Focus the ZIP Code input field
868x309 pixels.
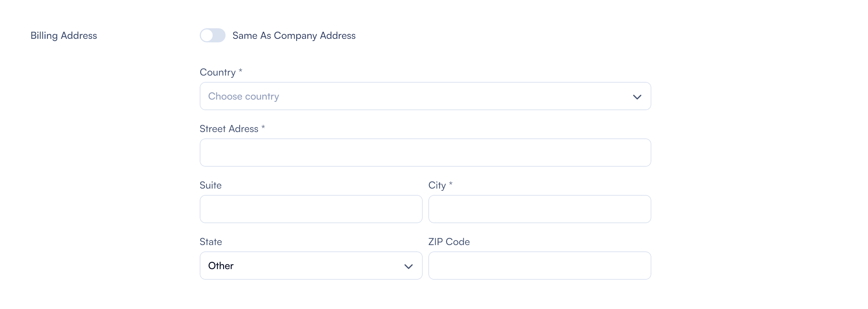[540, 266]
